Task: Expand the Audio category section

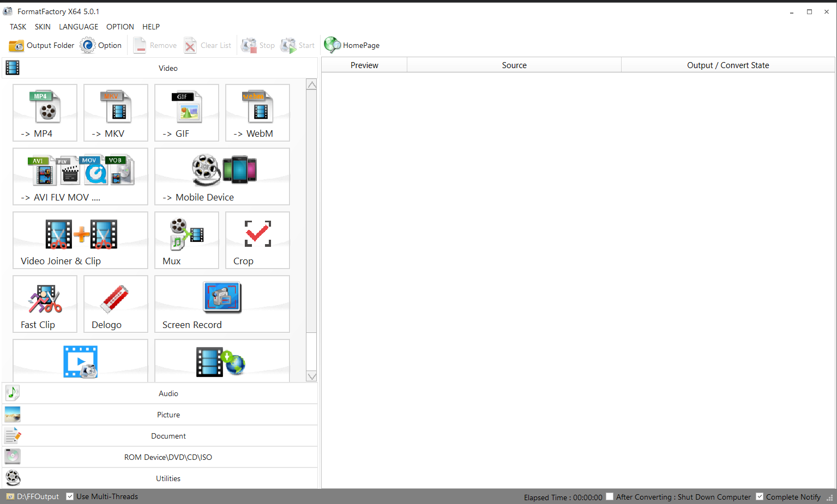Action: [160, 393]
